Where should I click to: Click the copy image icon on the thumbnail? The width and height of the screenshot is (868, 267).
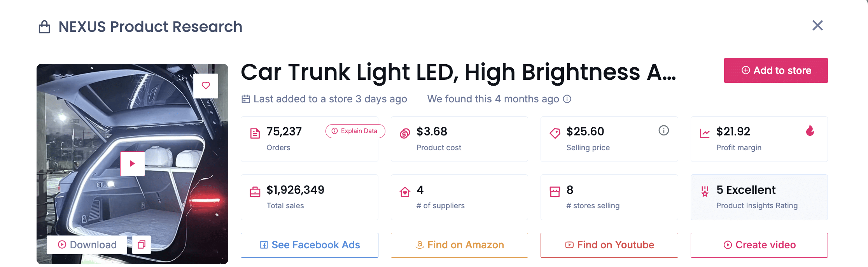click(141, 245)
